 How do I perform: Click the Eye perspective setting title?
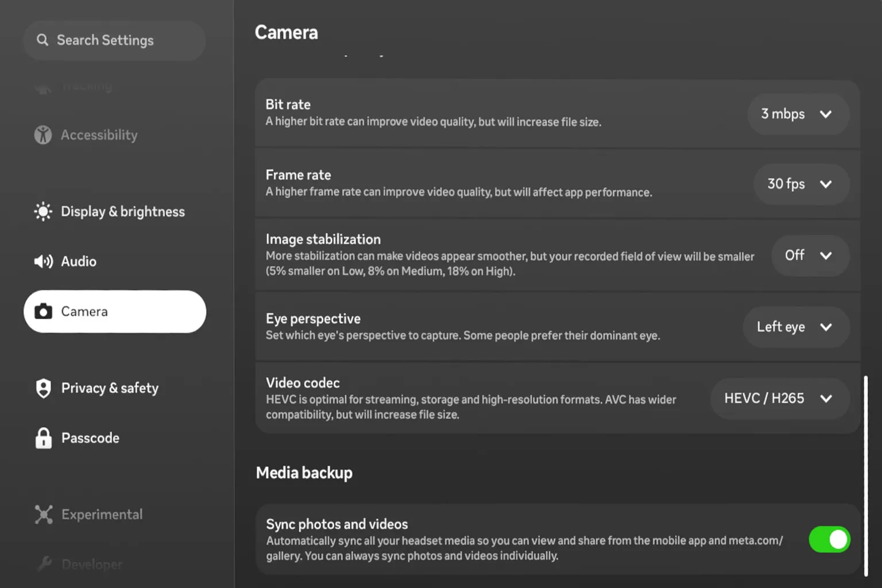coord(313,319)
